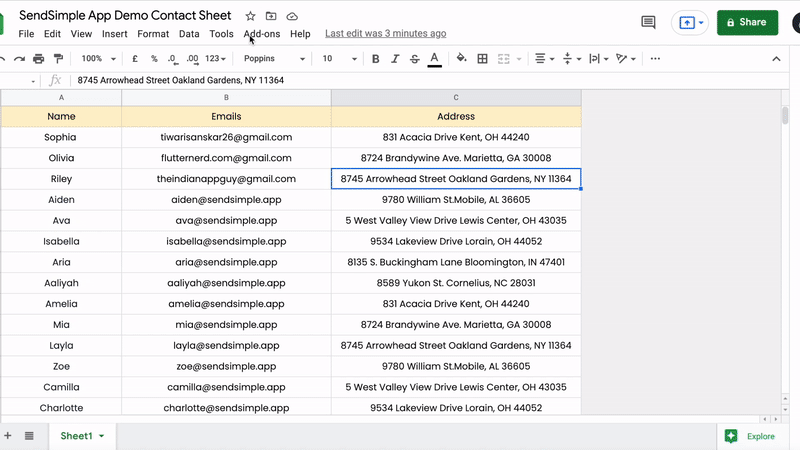Image resolution: width=800 pixels, height=450 pixels.
Task: Open the View menu
Action: 81,34
